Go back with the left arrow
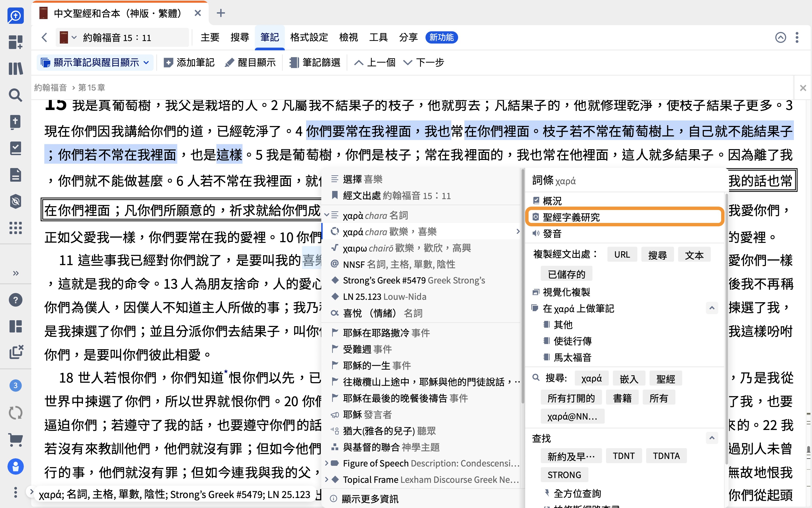Screen dimensions: 812x508 44,37
